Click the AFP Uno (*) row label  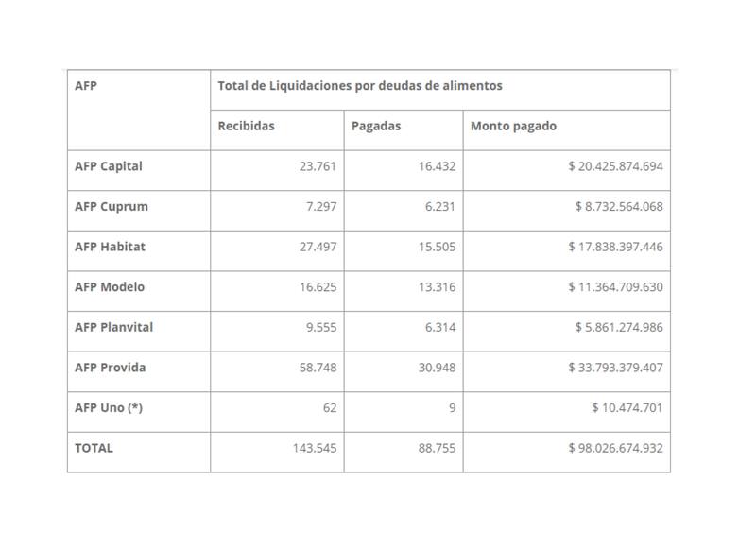click(109, 407)
